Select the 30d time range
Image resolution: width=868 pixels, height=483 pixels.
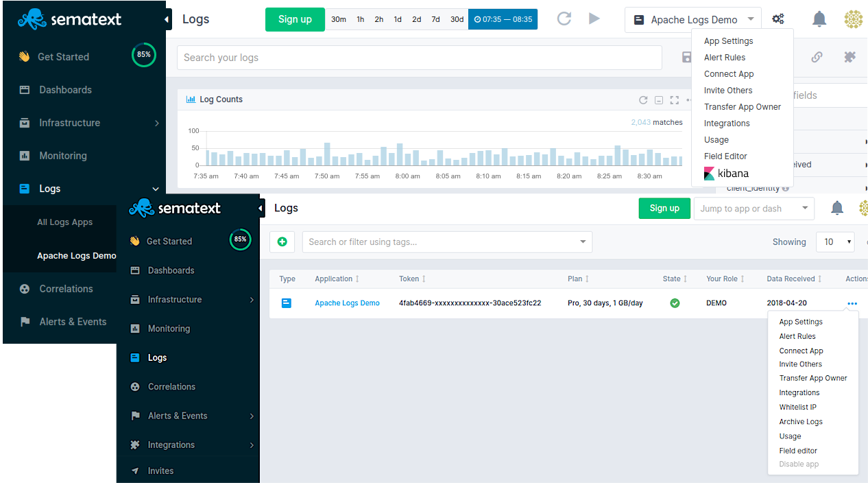(457, 19)
